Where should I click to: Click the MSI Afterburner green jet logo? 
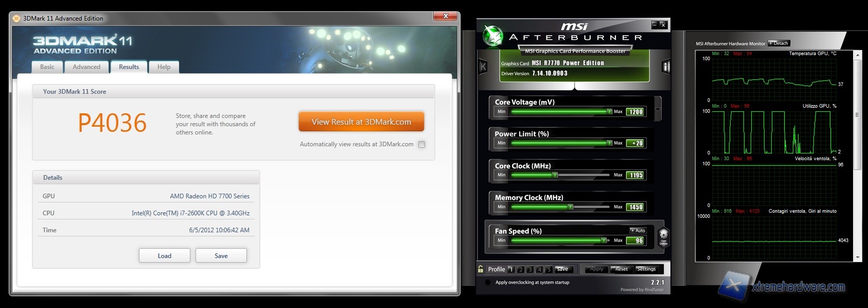tap(492, 36)
